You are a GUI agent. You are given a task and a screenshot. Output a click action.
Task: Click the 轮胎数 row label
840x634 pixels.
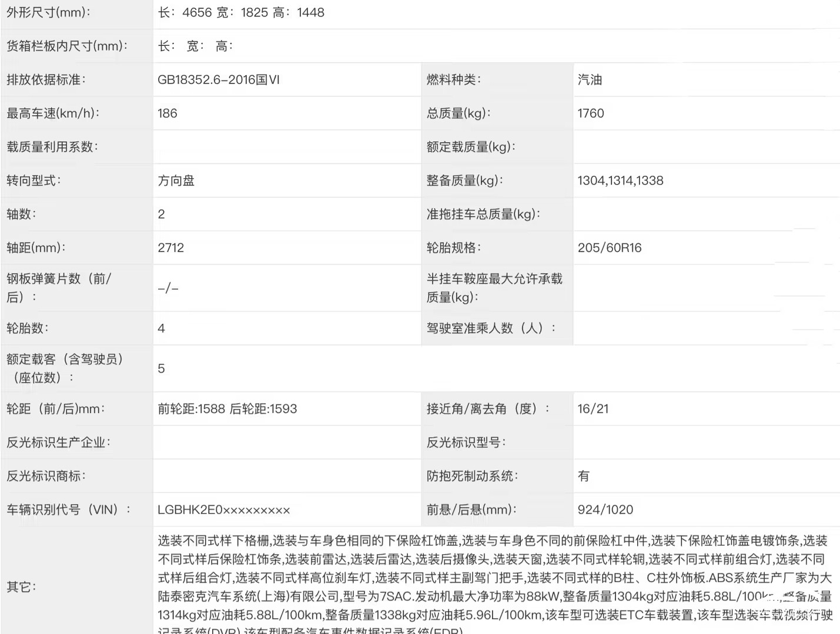tap(28, 328)
